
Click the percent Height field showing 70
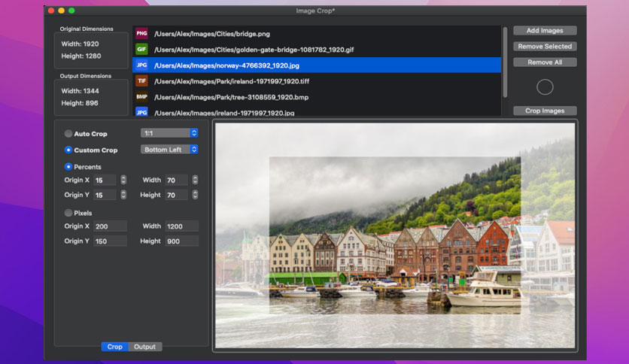click(177, 195)
